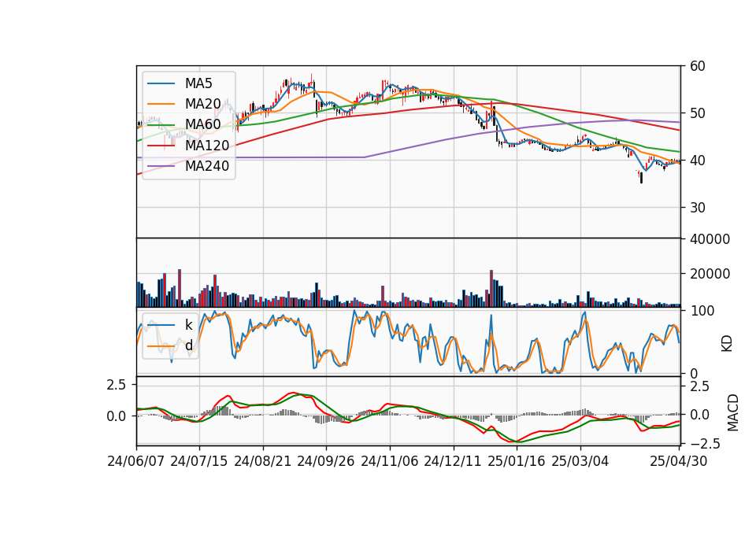This screenshot has width=756, height=543.
Task: Click the date label '25/04/30'
Action: [x=679, y=461]
